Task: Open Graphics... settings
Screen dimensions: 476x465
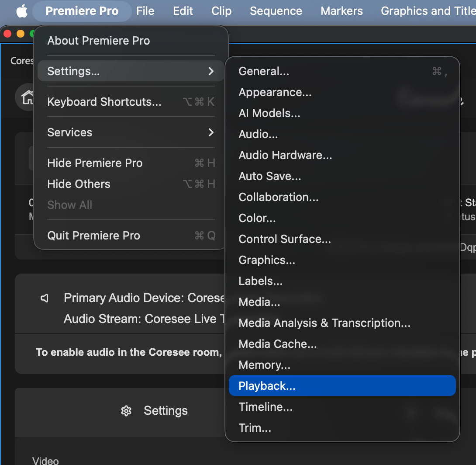Action: (342, 260)
